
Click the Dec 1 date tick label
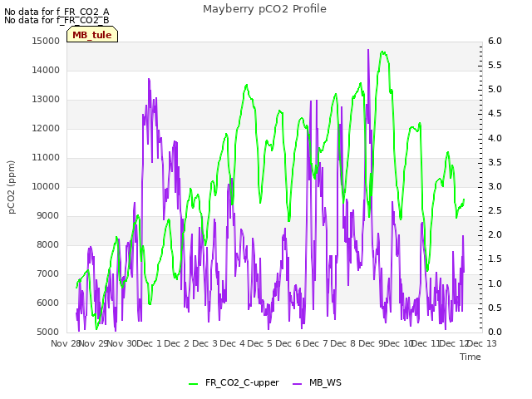[149, 343]
